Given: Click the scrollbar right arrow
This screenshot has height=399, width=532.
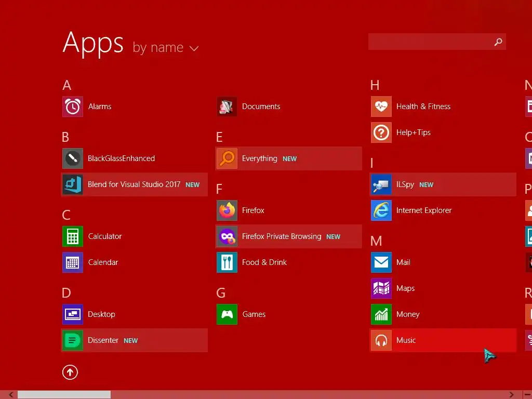Looking at the screenshot, I should (512, 395).
